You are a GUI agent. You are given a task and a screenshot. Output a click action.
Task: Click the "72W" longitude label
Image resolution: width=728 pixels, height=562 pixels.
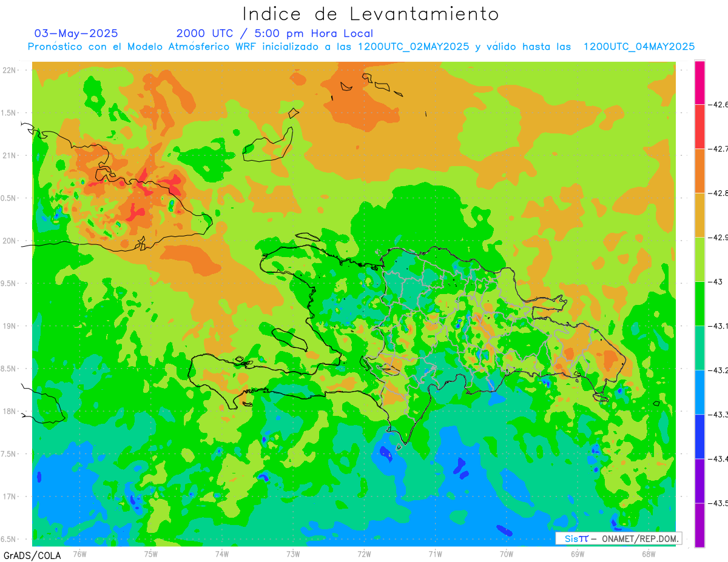pos(364,554)
